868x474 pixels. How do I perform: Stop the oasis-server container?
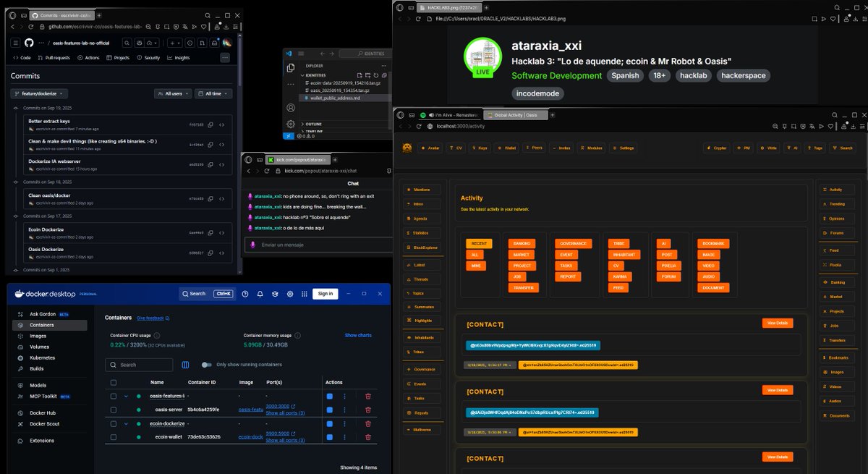(330, 410)
